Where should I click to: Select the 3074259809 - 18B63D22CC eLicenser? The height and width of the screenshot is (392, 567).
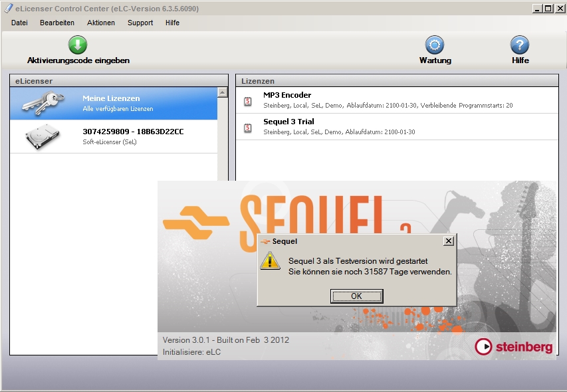114,137
